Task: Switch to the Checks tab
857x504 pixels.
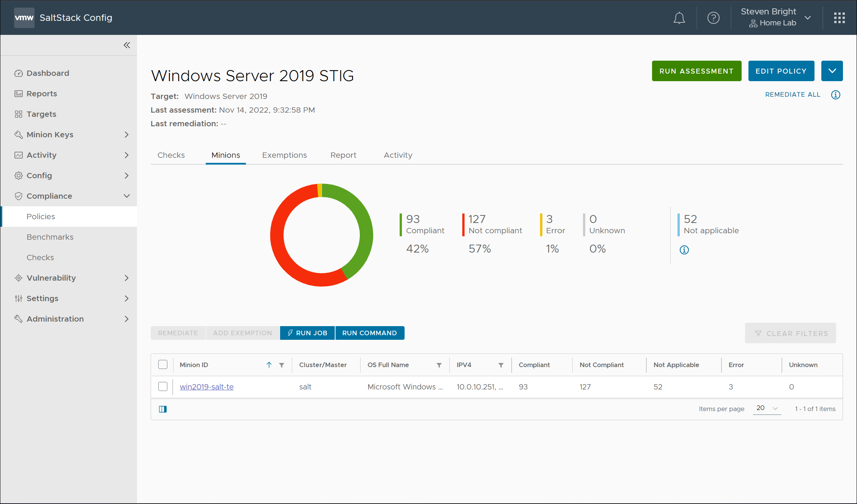Action: [171, 155]
